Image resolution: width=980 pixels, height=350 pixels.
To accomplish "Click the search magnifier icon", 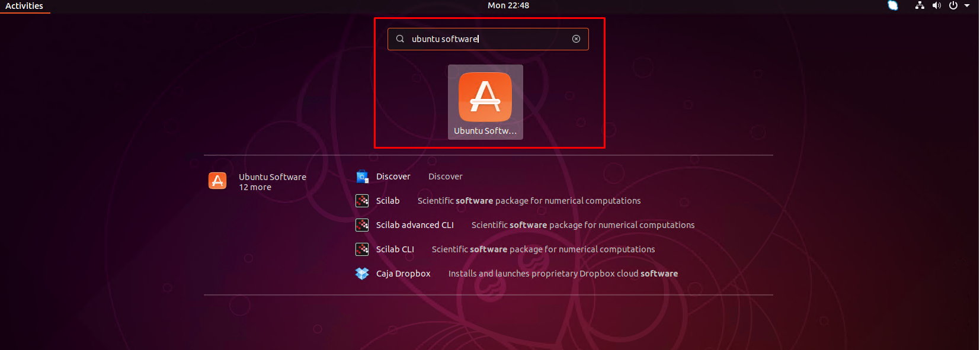I will [400, 39].
